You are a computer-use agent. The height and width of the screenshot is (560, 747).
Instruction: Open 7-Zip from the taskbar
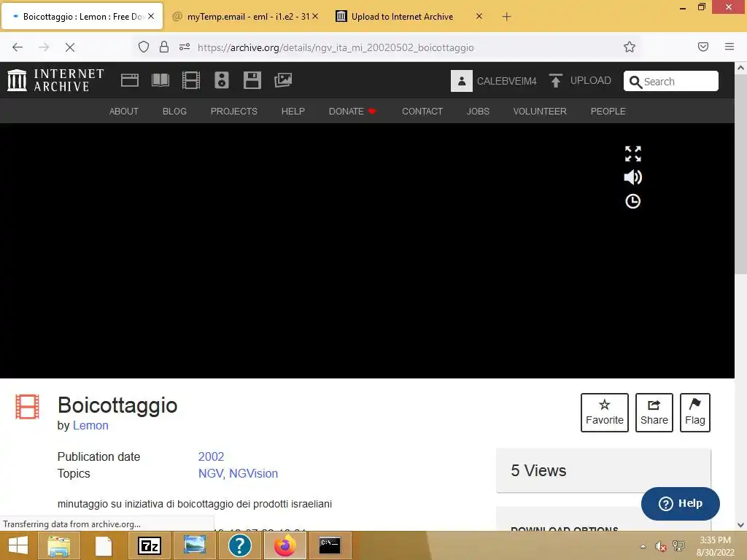(150, 545)
